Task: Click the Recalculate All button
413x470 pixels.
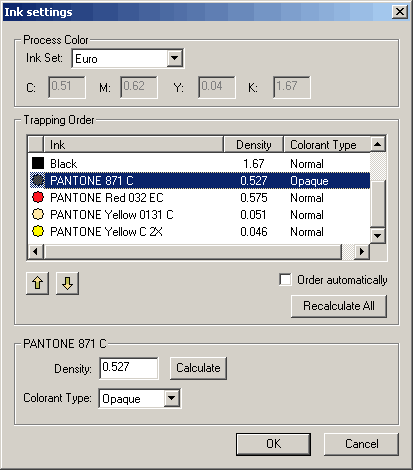Action: coord(339,306)
